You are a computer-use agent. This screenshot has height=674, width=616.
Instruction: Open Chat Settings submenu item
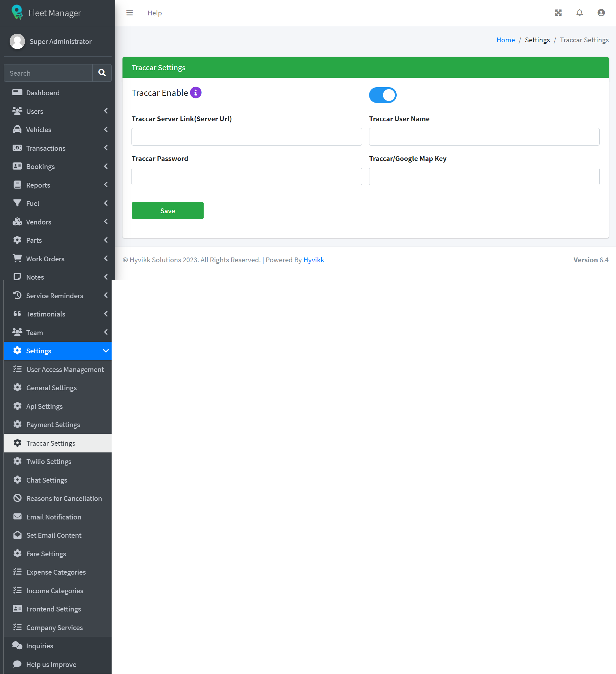pyautogui.click(x=57, y=480)
